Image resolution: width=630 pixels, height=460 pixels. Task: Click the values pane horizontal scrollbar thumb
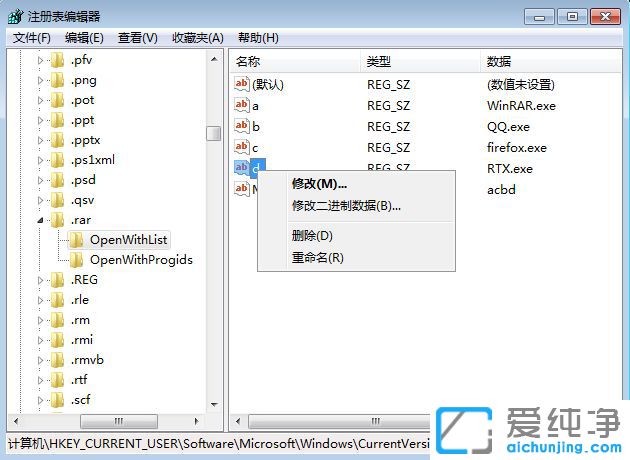tap(340, 421)
